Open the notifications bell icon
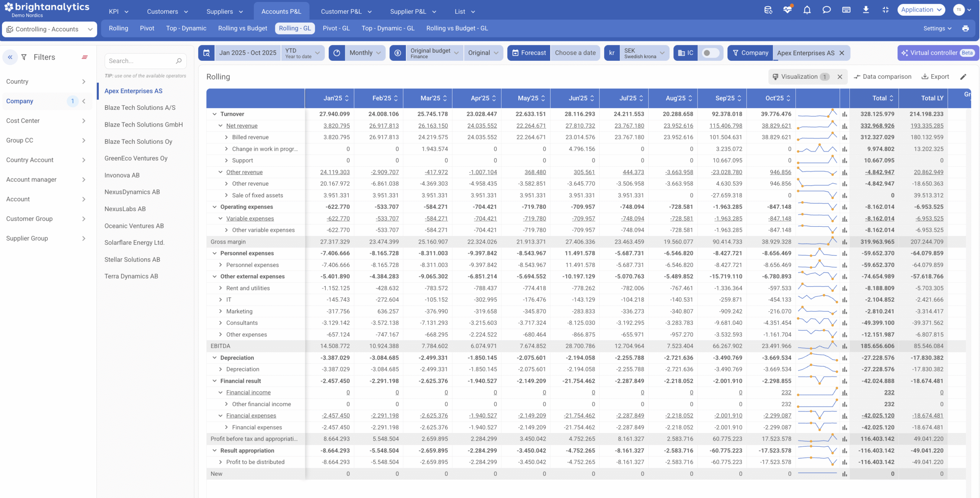980x498 pixels. tap(807, 10)
